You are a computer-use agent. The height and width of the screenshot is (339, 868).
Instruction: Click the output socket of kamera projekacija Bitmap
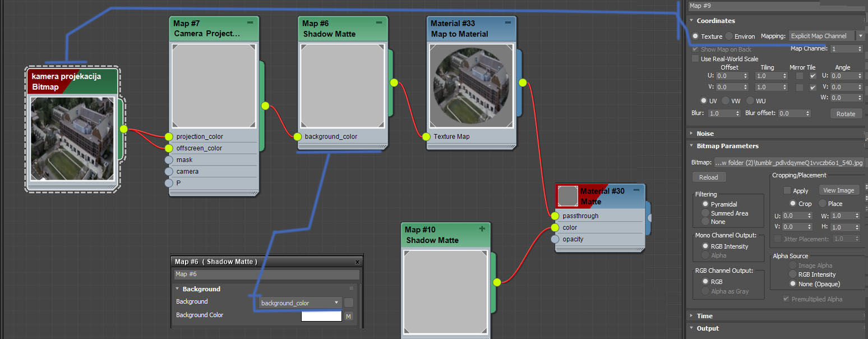(123, 129)
